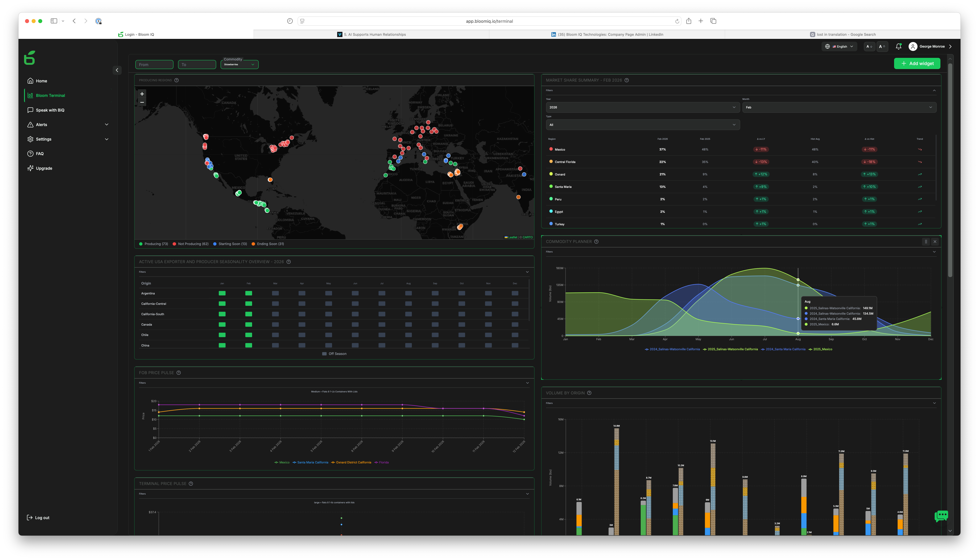Viewport: 979px width, 560px height.
Task: Click the Turkey blue color dot
Action: pos(551,224)
